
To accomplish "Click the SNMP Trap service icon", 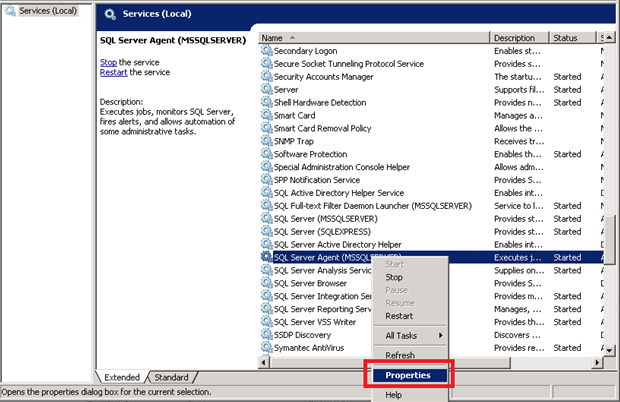I will coord(267,141).
